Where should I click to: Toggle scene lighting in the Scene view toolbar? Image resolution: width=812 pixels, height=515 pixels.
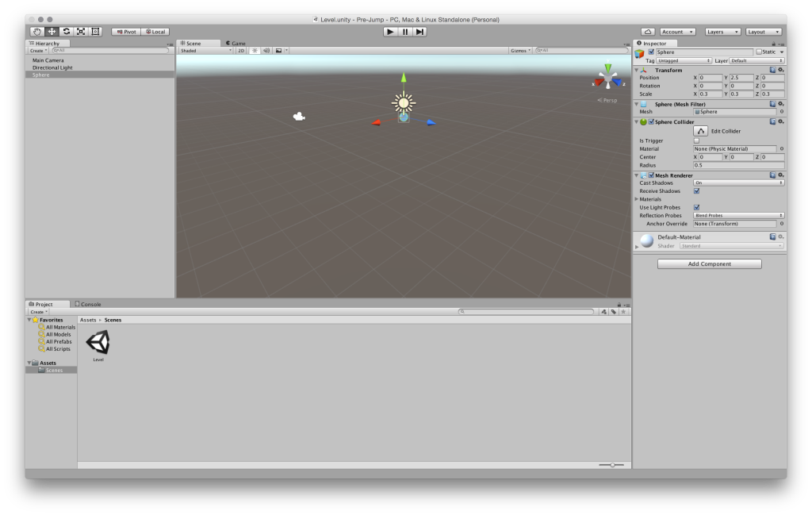[255, 50]
